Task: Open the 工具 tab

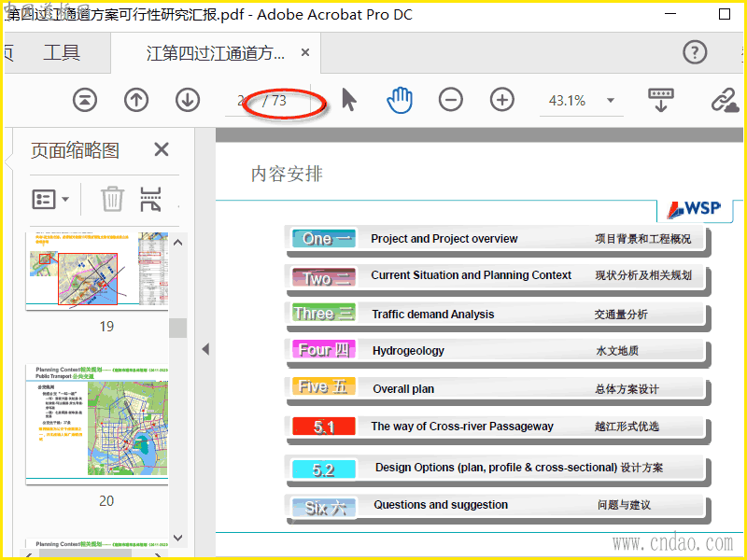Action: pyautogui.click(x=62, y=52)
